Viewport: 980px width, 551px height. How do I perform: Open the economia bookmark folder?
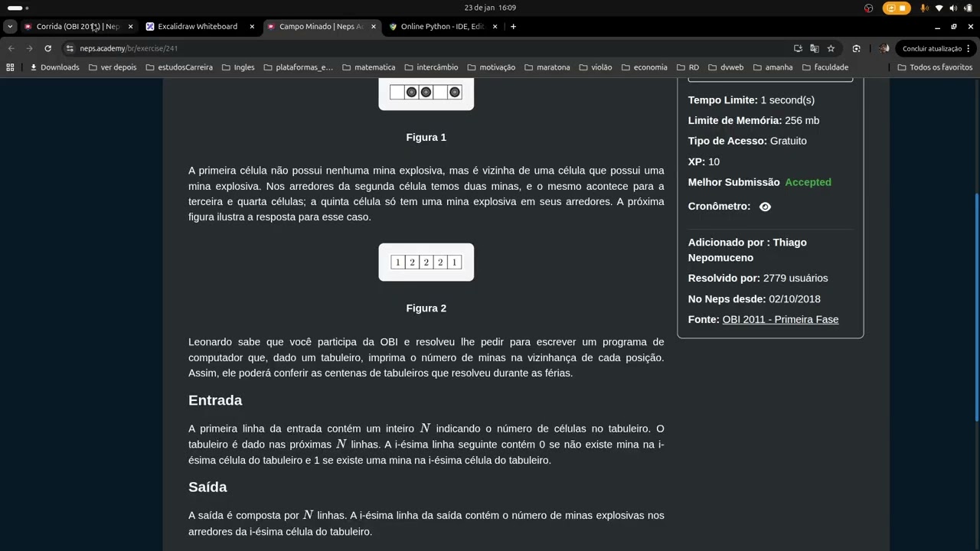coord(644,67)
